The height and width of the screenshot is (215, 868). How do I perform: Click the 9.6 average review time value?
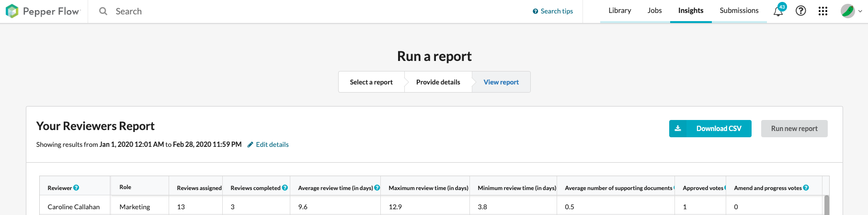pyautogui.click(x=303, y=207)
